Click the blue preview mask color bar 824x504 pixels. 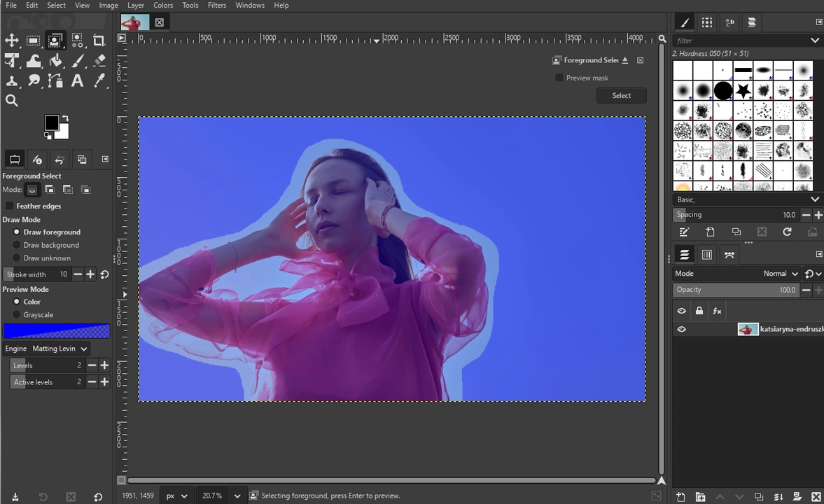point(57,330)
